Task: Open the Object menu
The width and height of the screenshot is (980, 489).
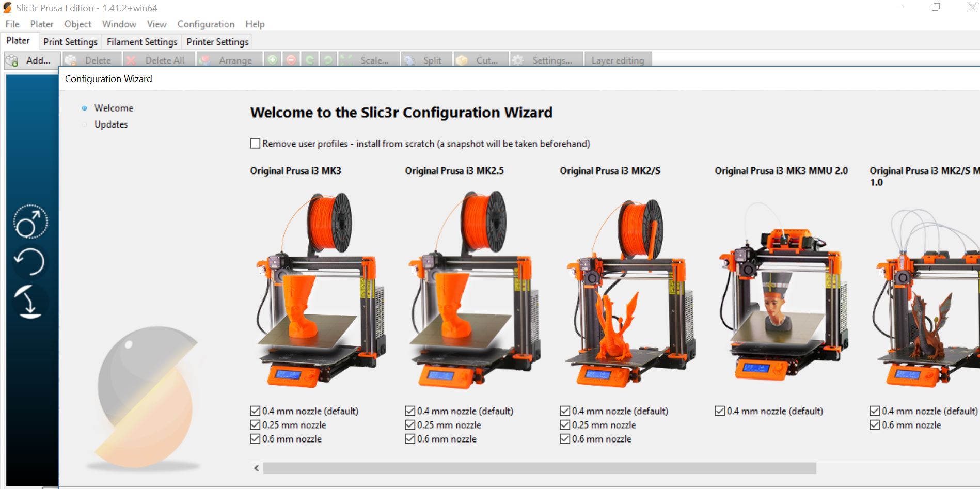Action: (77, 24)
